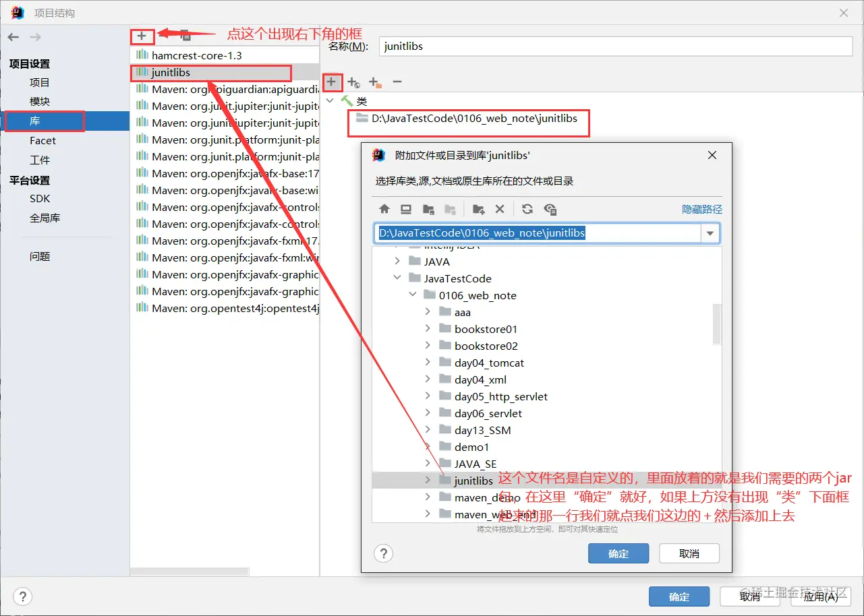
Task: Click the library list horizontal scrollbar
Action: [190, 572]
